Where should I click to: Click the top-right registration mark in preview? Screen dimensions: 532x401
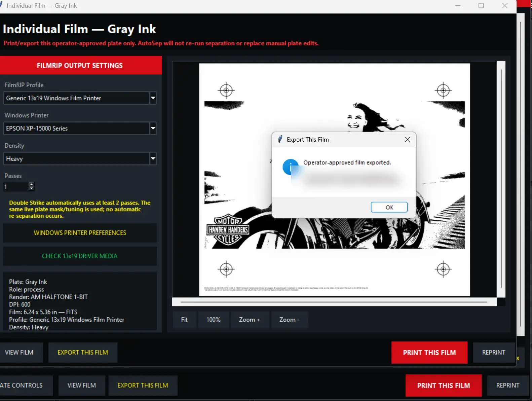coord(443,90)
